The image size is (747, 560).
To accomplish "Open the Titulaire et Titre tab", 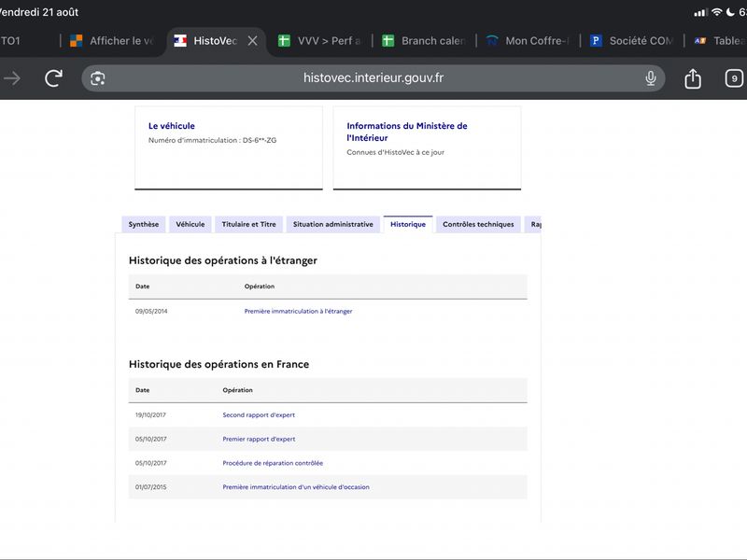I will click(x=248, y=224).
